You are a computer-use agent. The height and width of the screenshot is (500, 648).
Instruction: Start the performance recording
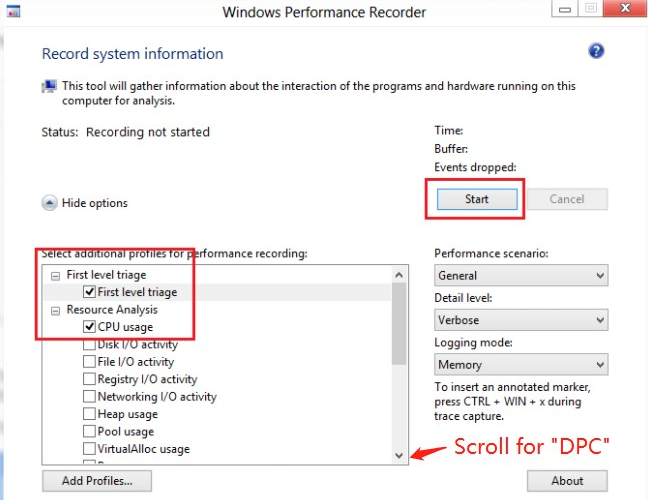477,199
